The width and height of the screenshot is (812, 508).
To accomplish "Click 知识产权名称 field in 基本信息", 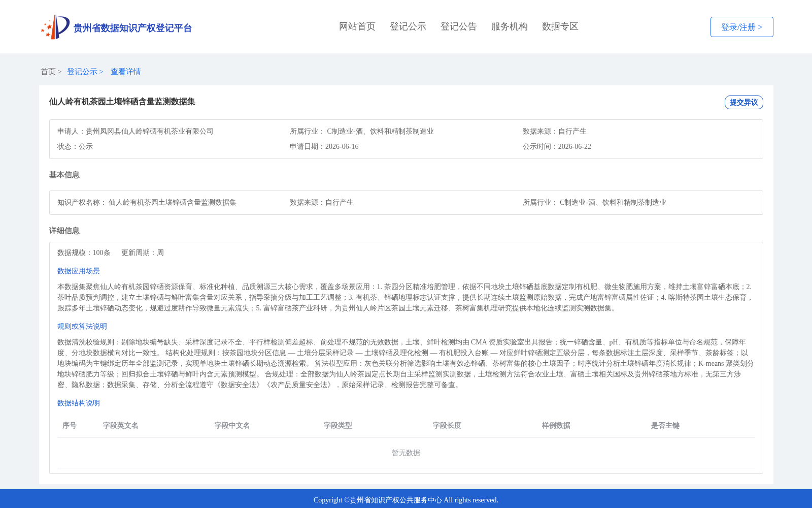I will click(x=147, y=203).
